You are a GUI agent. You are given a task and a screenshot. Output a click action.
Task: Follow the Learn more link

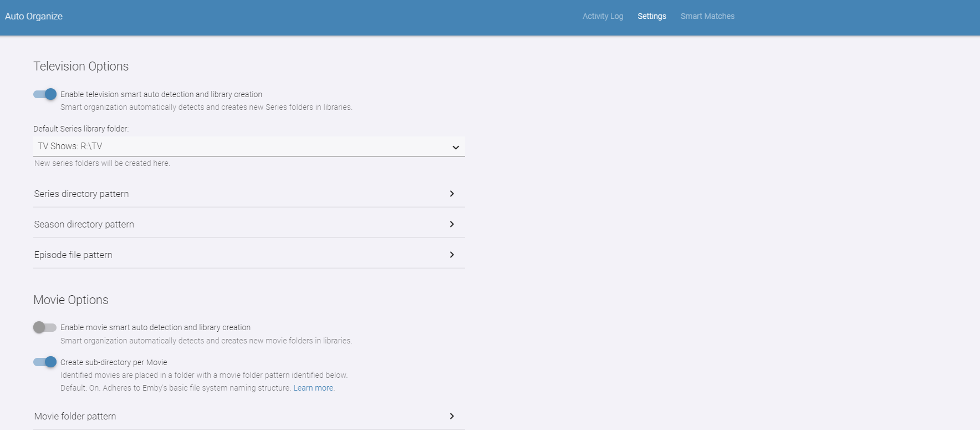click(313, 388)
